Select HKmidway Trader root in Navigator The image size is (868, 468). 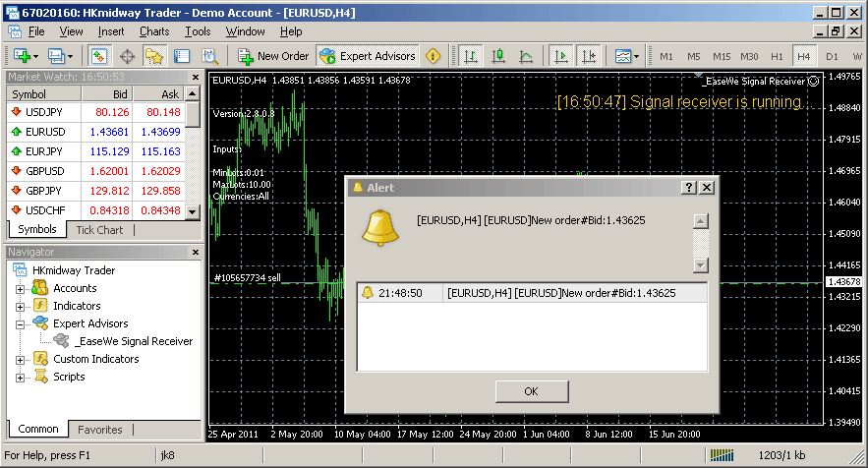[x=74, y=270]
